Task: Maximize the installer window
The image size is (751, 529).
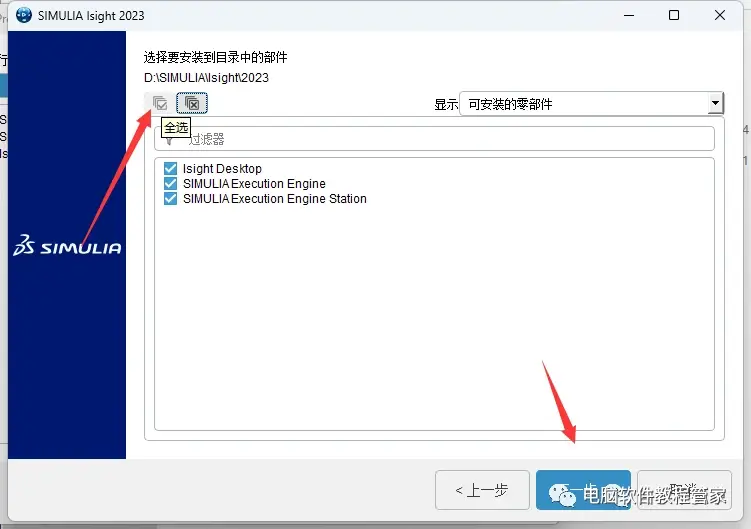Action: point(674,15)
